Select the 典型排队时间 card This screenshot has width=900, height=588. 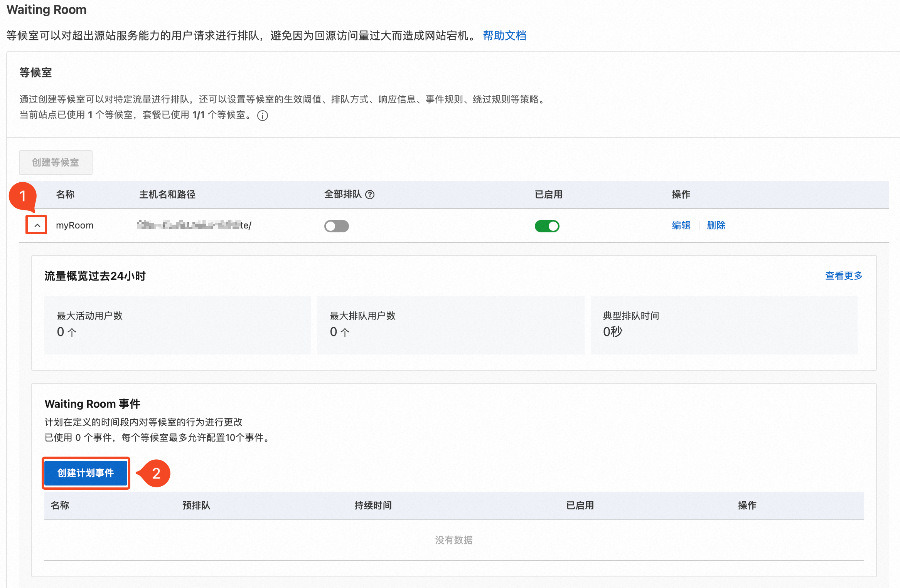[724, 325]
